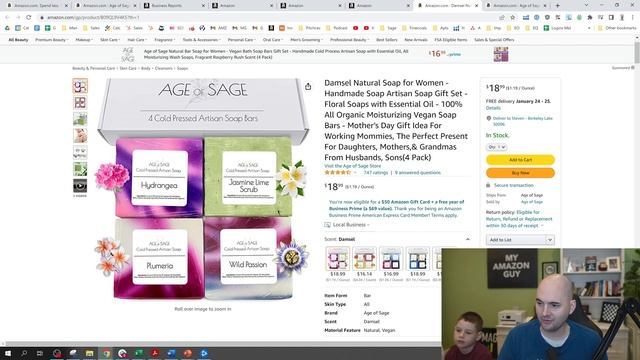Click the Chrome icon on the taskbar
This screenshot has width=640, height=360.
[106, 353]
